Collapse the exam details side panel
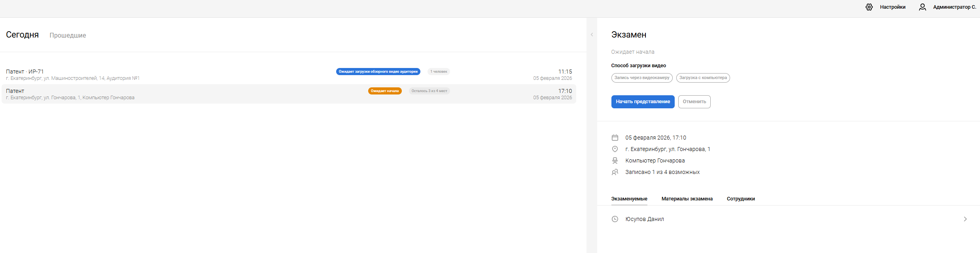Screen dimensions: 980x253 (x=592, y=35)
